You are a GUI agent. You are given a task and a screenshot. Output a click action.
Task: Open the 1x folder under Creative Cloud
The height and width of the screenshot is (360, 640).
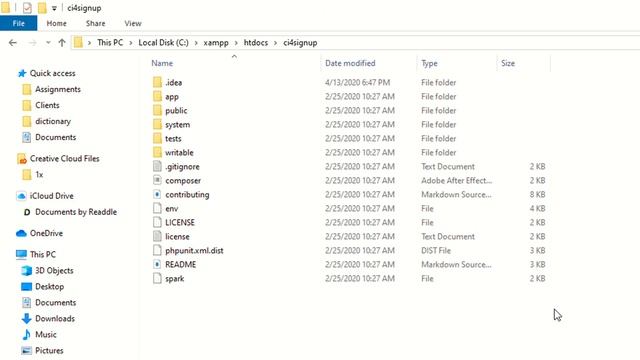39,175
